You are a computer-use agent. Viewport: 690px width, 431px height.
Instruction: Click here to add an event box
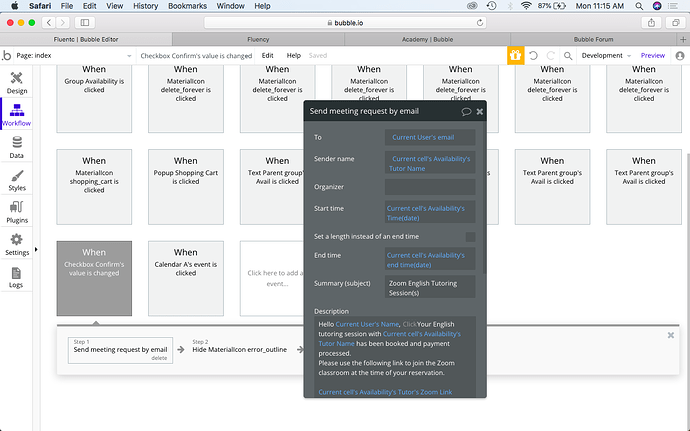272,278
